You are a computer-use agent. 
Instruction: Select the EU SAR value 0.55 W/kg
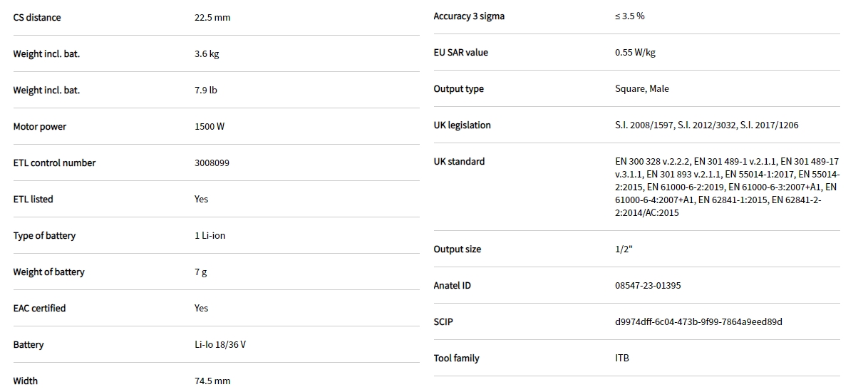click(635, 52)
